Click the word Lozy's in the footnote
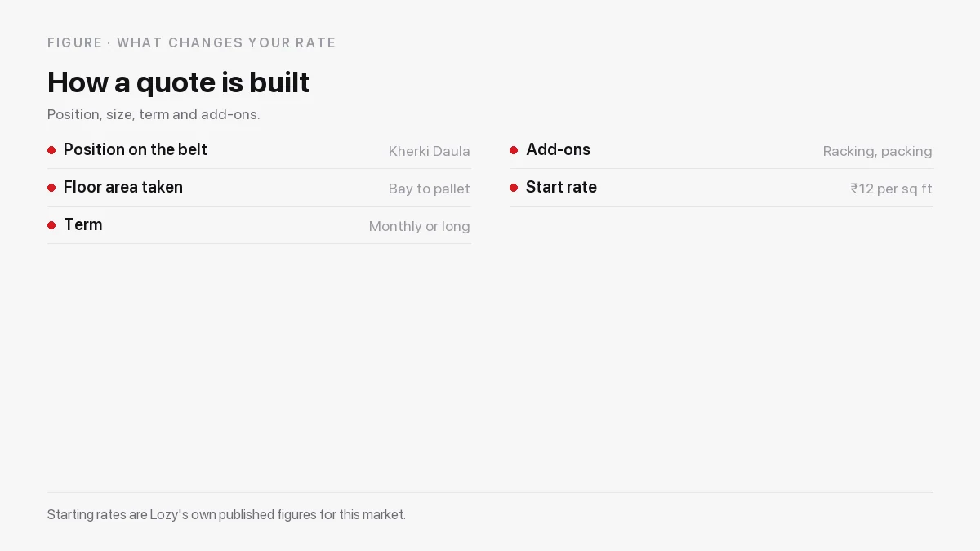The width and height of the screenshot is (980, 551). (169, 514)
